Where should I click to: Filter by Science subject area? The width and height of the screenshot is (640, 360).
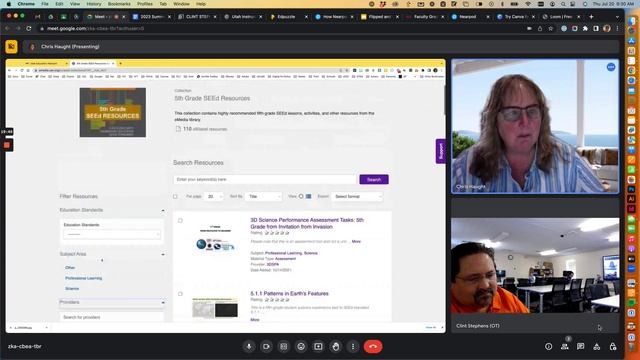72,289
